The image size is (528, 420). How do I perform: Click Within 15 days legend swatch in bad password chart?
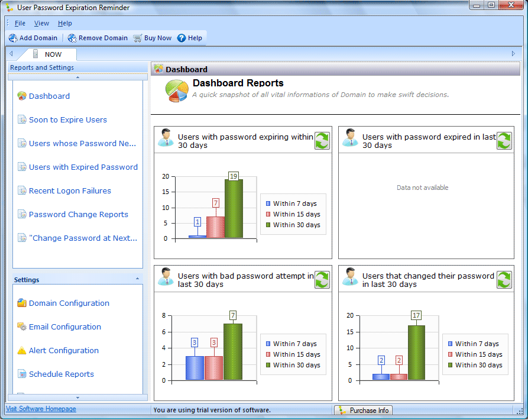pos(268,354)
